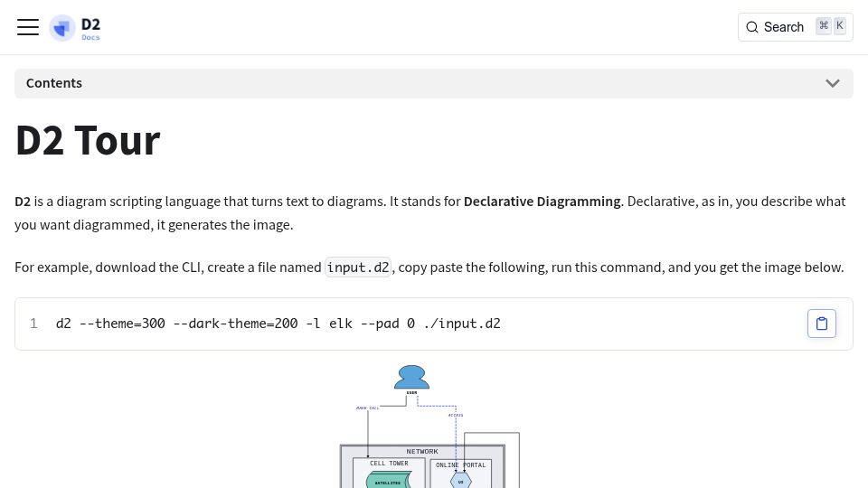
Task: Click the K shortcut key badge
Action: tap(840, 26)
